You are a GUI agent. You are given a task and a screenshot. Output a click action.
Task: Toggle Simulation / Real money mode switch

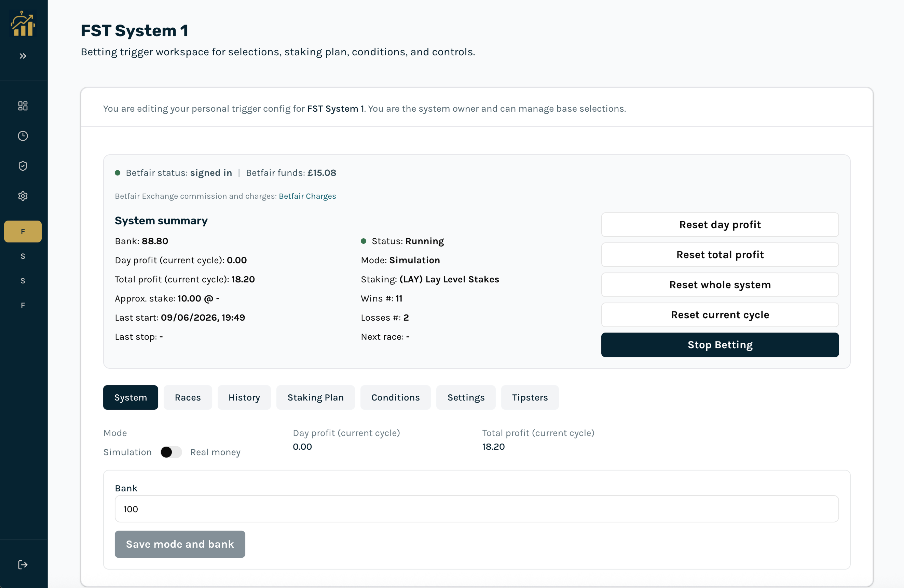(x=171, y=452)
